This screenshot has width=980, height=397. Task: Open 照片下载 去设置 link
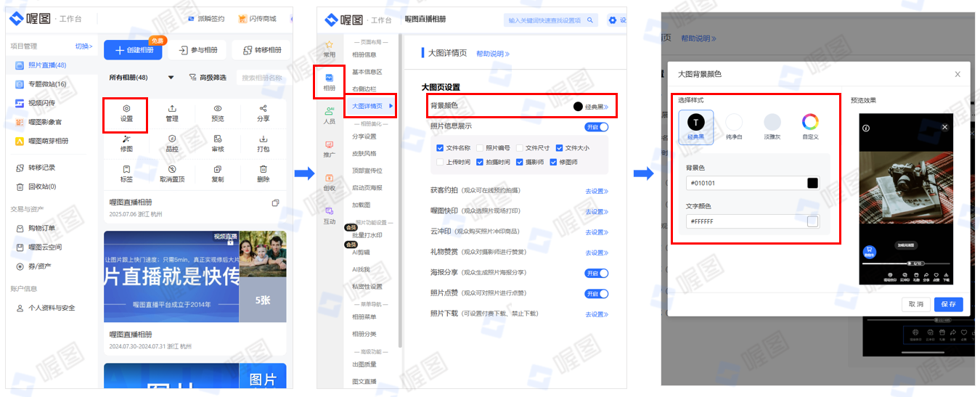(597, 314)
